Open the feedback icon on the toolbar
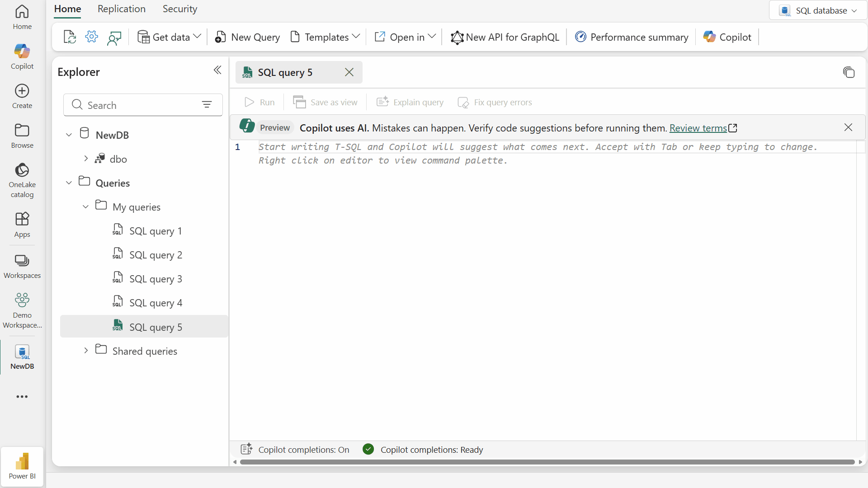The width and height of the screenshot is (868, 488). tap(114, 37)
